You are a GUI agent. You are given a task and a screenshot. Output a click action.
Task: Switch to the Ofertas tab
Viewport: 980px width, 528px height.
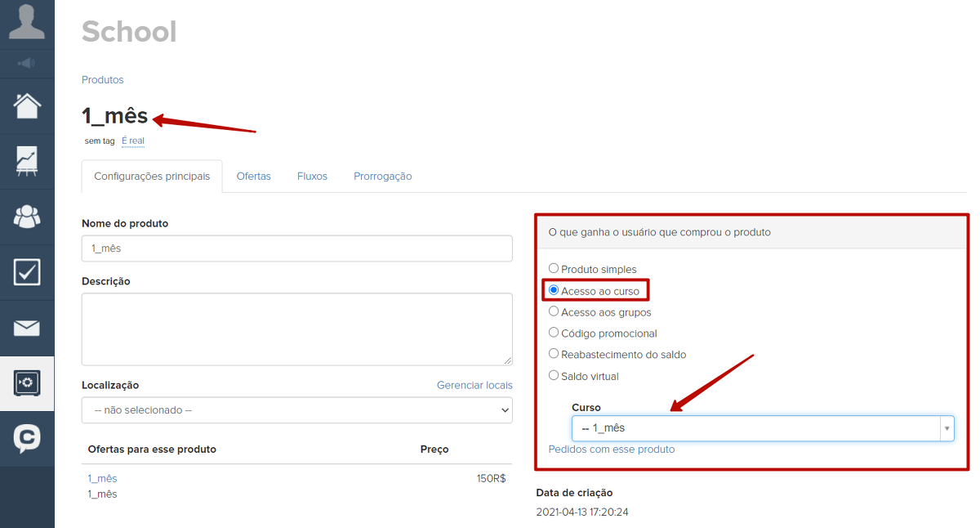(253, 177)
